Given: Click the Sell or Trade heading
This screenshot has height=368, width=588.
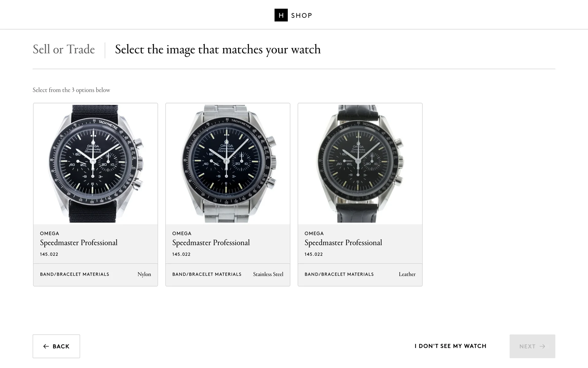Looking at the screenshot, I should pos(64,49).
